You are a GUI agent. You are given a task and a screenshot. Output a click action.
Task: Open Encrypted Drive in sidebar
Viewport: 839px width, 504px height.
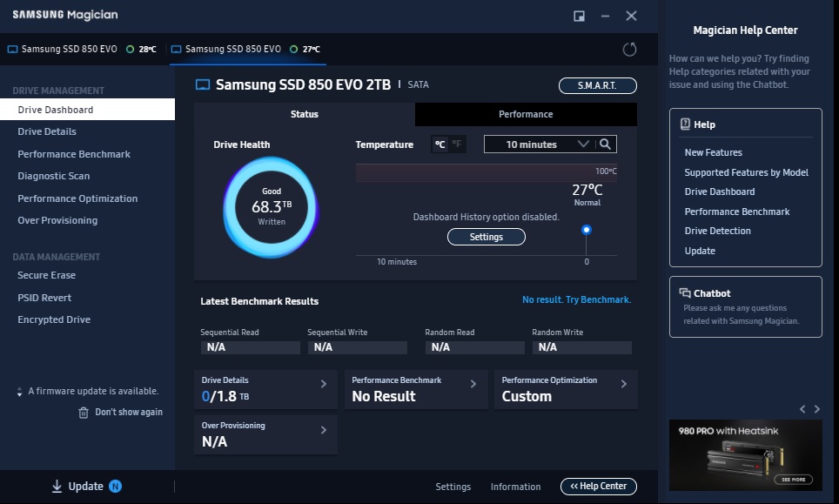(54, 319)
